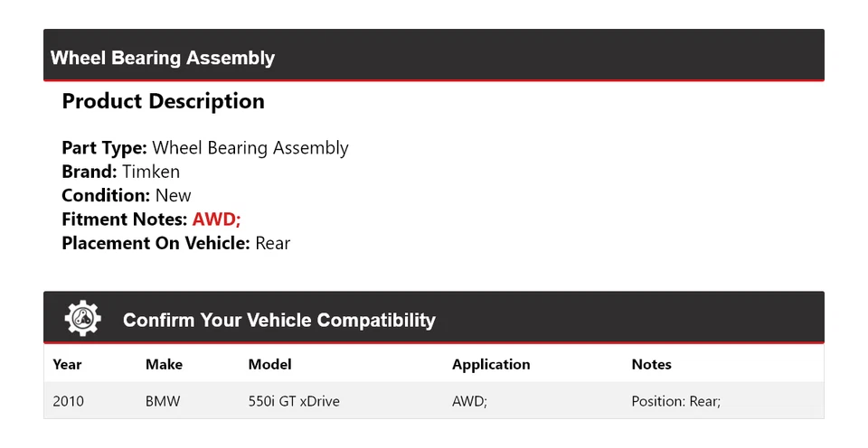
Task: Click the Notes column header
Action: coord(651,365)
